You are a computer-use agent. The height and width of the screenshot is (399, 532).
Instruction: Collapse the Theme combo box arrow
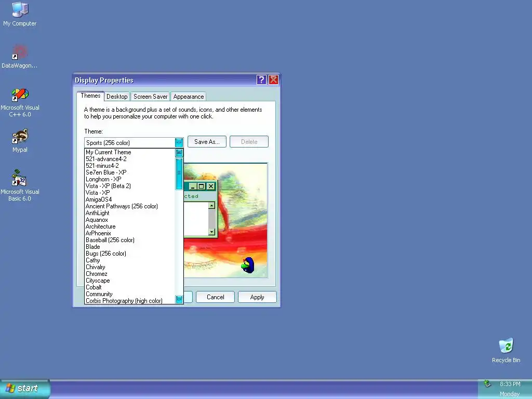point(179,142)
